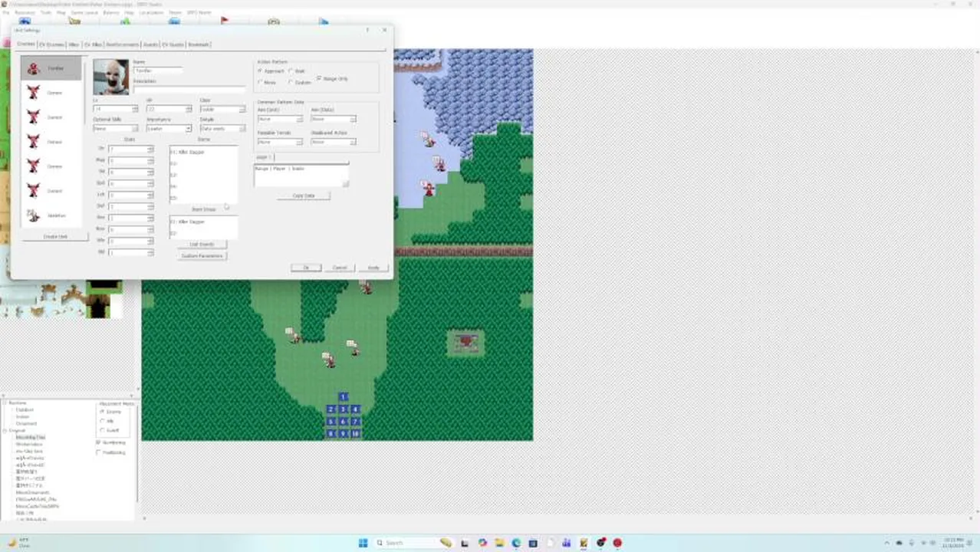Viewport: 980px width, 552px height.
Task: Collapse the Runtime tree node
Action: (x=5, y=402)
